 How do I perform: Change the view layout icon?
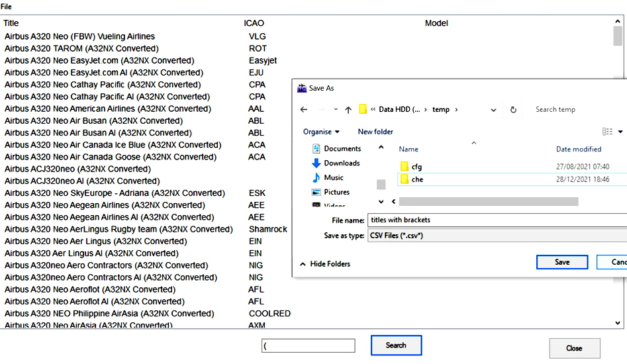click(x=607, y=132)
